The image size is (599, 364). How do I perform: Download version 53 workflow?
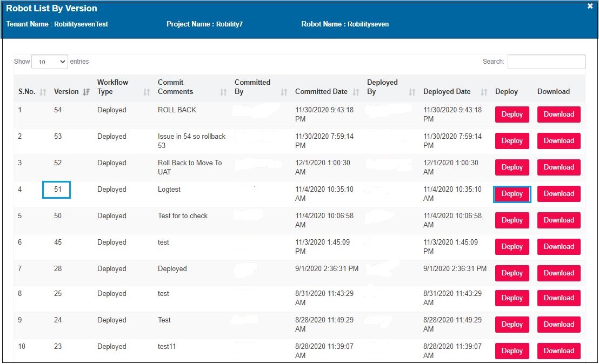(558, 141)
